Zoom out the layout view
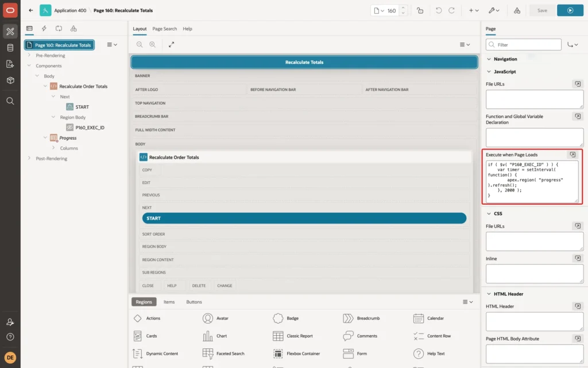Viewport: 588px width, 368px height. tap(140, 44)
